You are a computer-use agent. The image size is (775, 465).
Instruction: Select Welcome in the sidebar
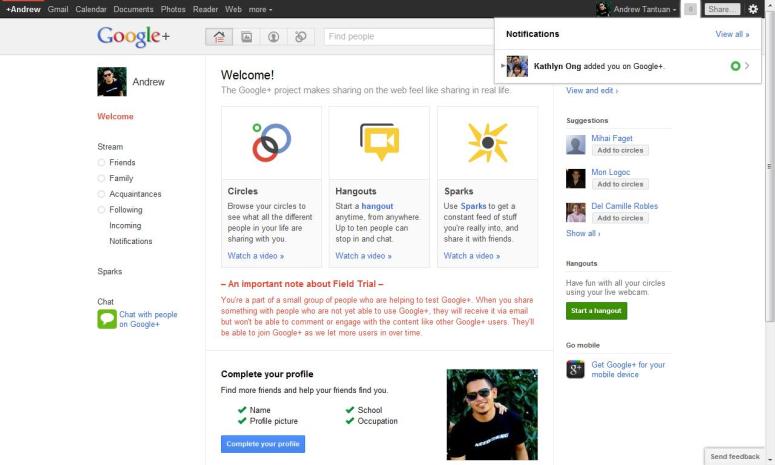pyautogui.click(x=115, y=116)
